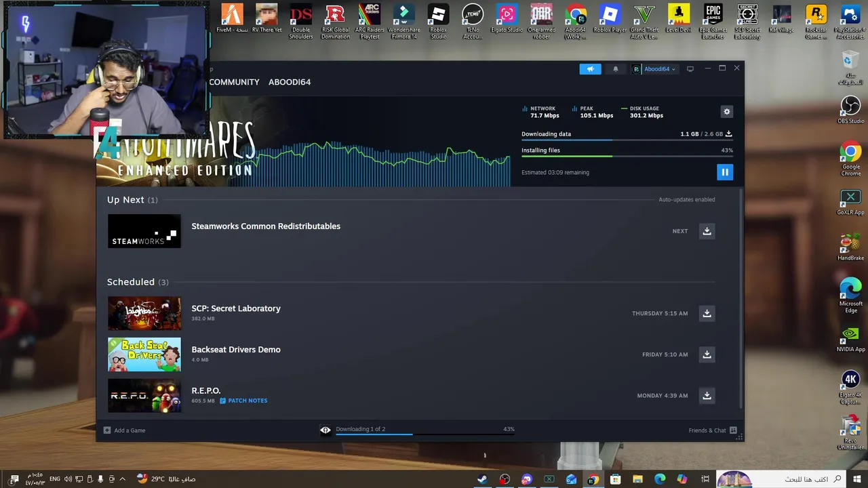868x488 pixels.
Task: Open the ABOODI64 profile tab
Action: 290,82
